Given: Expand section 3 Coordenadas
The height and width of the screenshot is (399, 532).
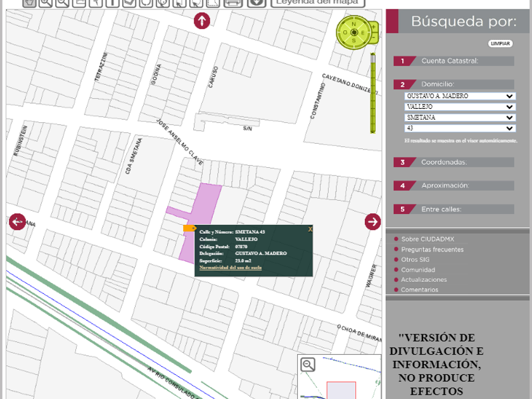Looking at the screenshot, I should [453, 162].
